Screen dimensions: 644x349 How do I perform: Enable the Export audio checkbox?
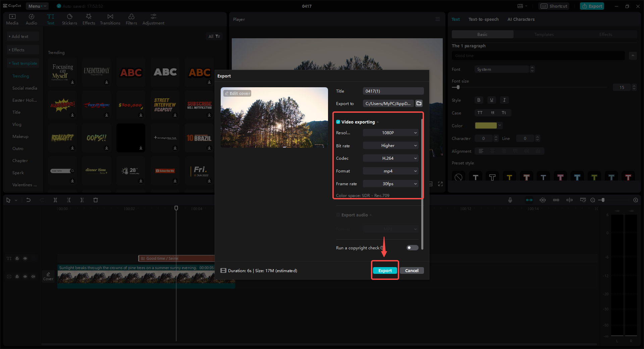click(338, 215)
